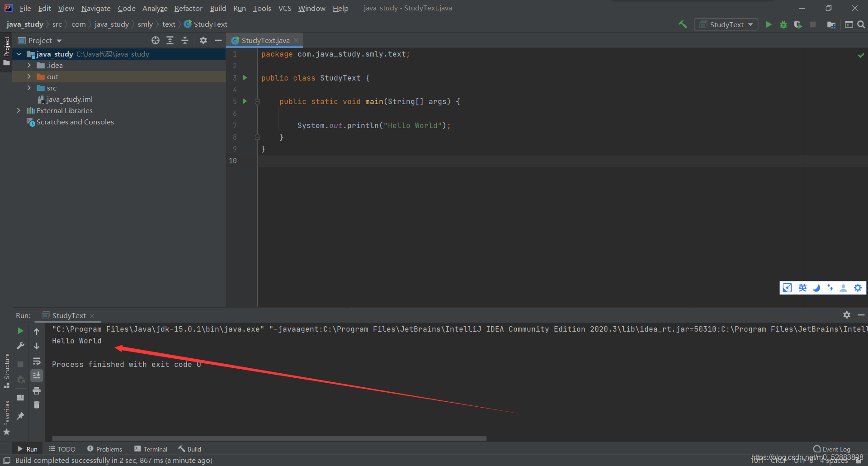This screenshot has width=868, height=466.
Task: Open the Build tool window
Action: pos(189,449)
